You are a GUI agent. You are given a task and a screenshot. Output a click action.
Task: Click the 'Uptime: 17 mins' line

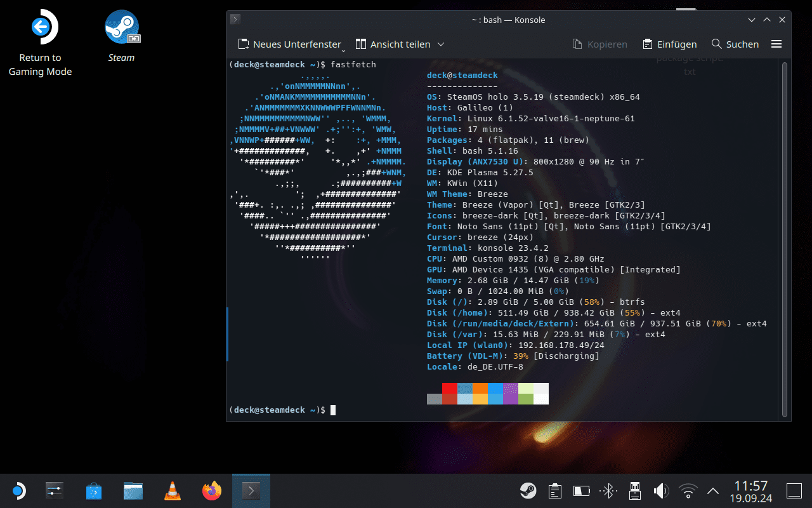click(465, 130)
